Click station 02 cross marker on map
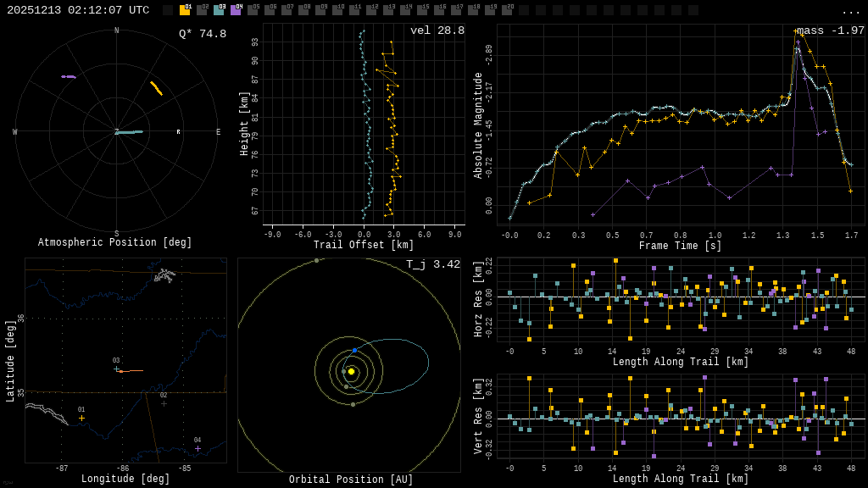 pyautogui.click(x=164, y=403)
